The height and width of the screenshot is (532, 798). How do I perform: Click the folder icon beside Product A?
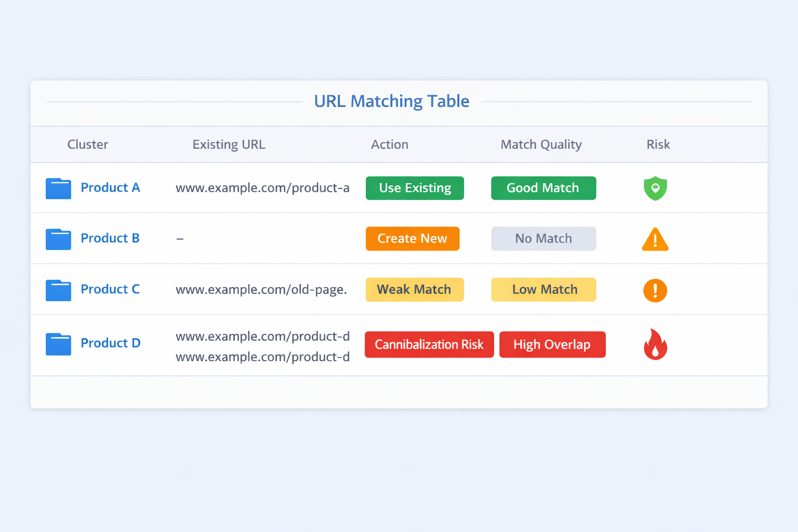pos(58,188)
